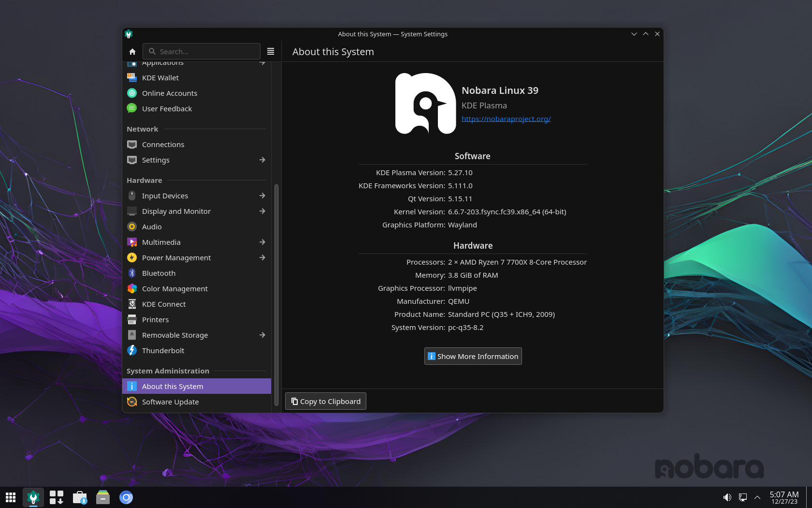812x508 pixels.
Task: Click the Online Accounts icon
Action: pos(132,93)
